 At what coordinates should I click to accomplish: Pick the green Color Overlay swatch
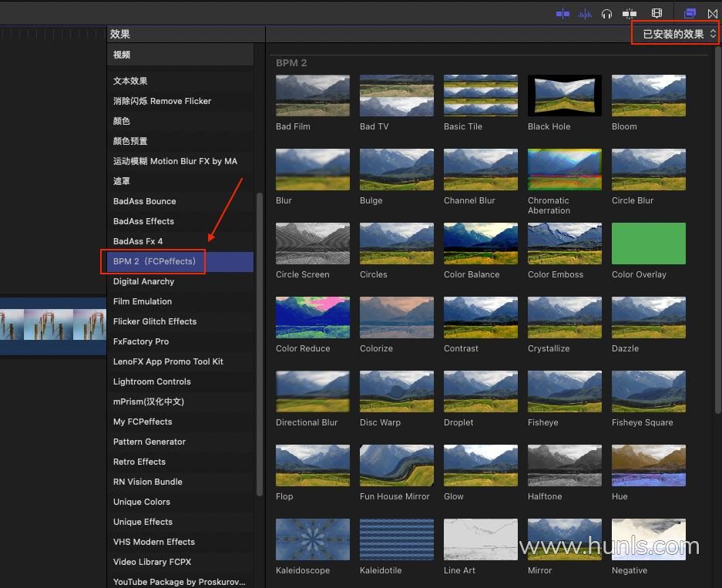[x=648, y=244]
